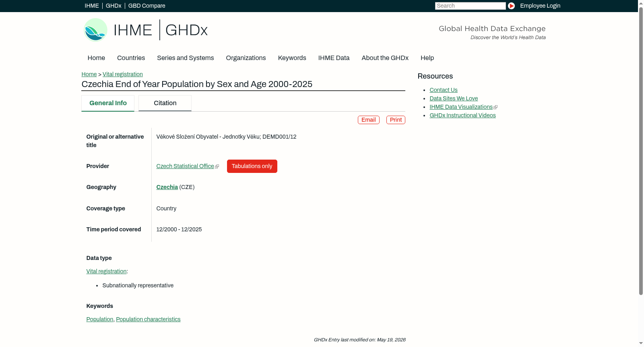
Task: Click the IHME GHDx logo
Action: tap(145, 30)
